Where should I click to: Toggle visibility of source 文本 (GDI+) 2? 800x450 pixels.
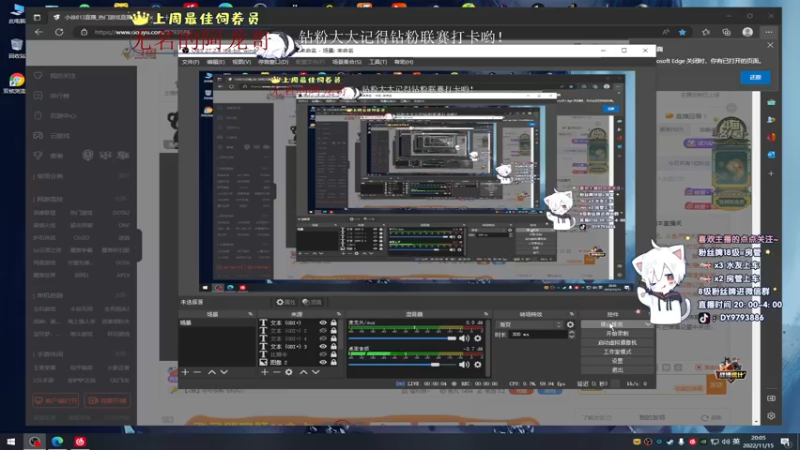click(x=323, y=331)
